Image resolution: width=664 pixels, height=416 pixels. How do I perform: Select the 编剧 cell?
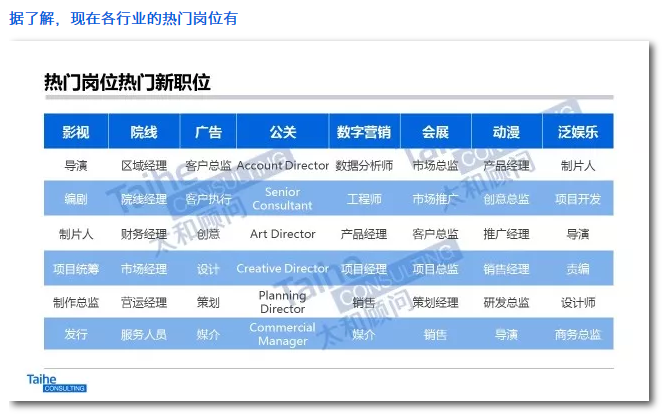tap(76, 199)
